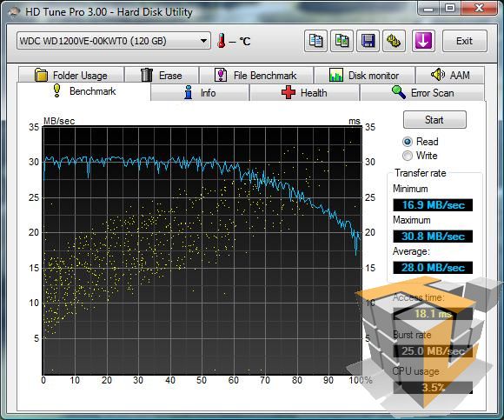Copy benchmark info to clipboard icon
Image resolution: width=504 pixels, height=420 pixels.
tap(315, 41)
